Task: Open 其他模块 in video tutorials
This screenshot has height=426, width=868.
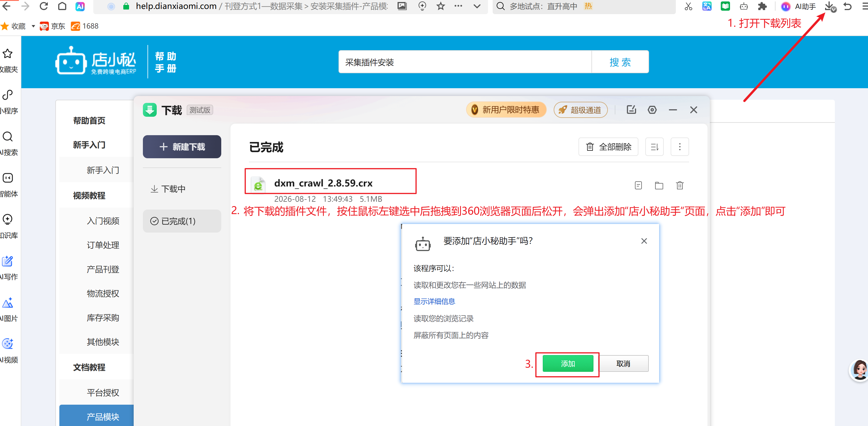Action: [103, 342]
